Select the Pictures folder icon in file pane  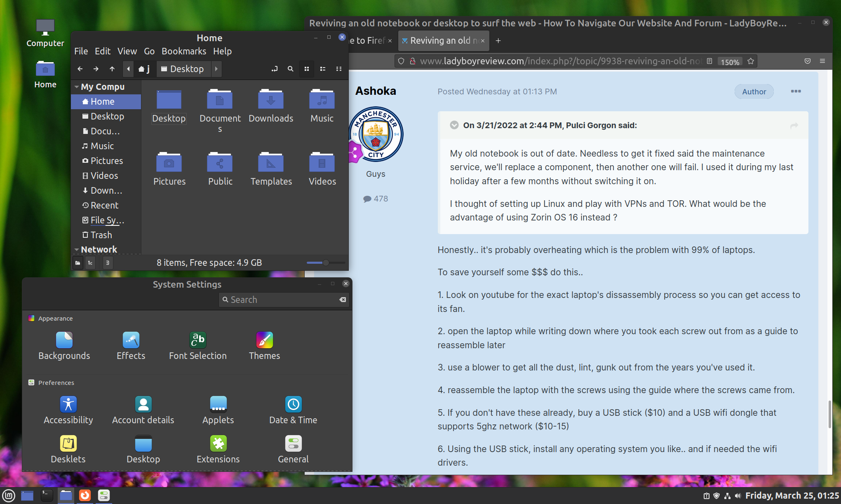(169, 169)
